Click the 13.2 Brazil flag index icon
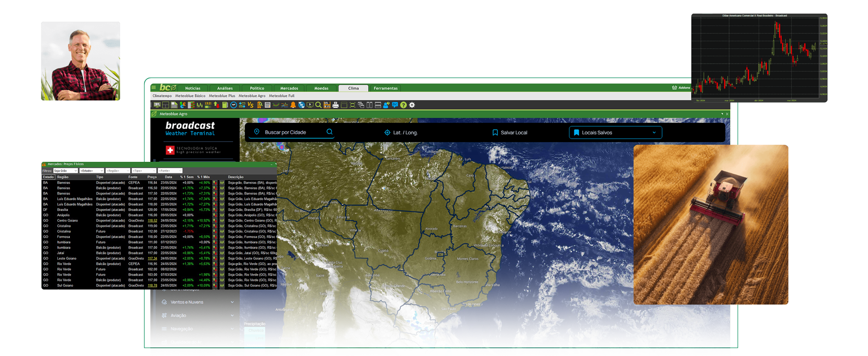This screenshot has height=356, width=868. tap(208, 105)
